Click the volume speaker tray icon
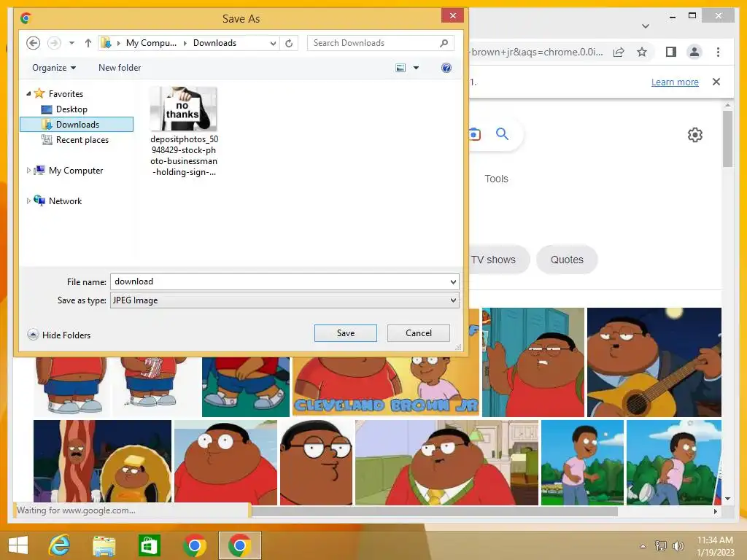The image size is (747, 560). [678, 546]
